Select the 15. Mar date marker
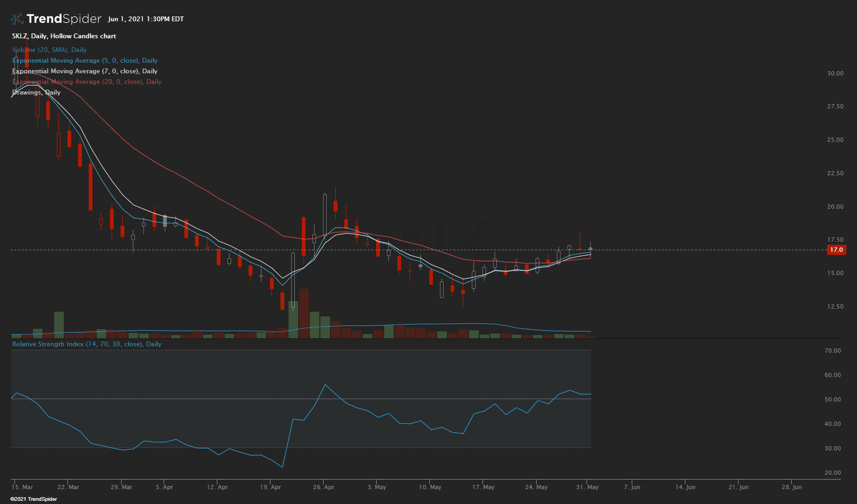The height and width of the screenshot is (504, 857). 22,487
